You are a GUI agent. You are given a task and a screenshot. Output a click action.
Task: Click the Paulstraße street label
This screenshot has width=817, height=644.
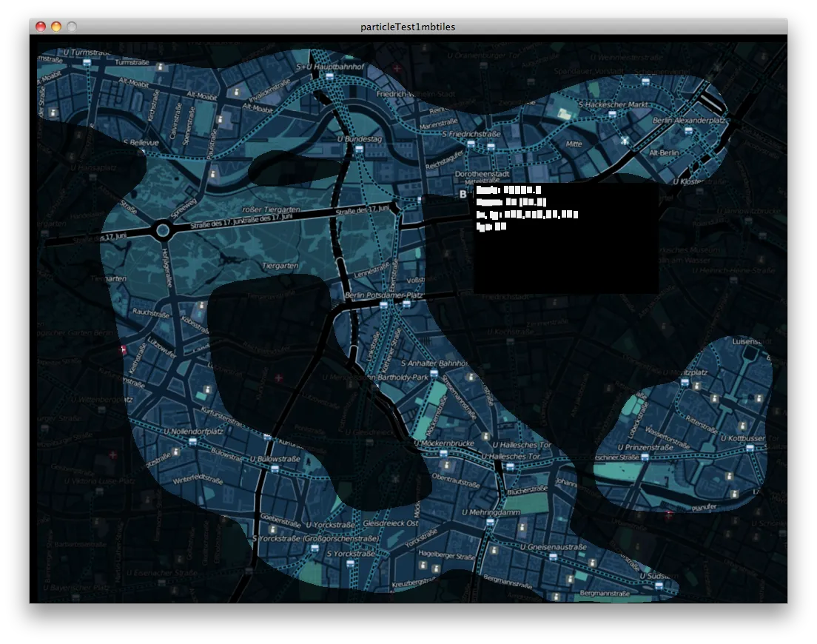pos(212,144)
